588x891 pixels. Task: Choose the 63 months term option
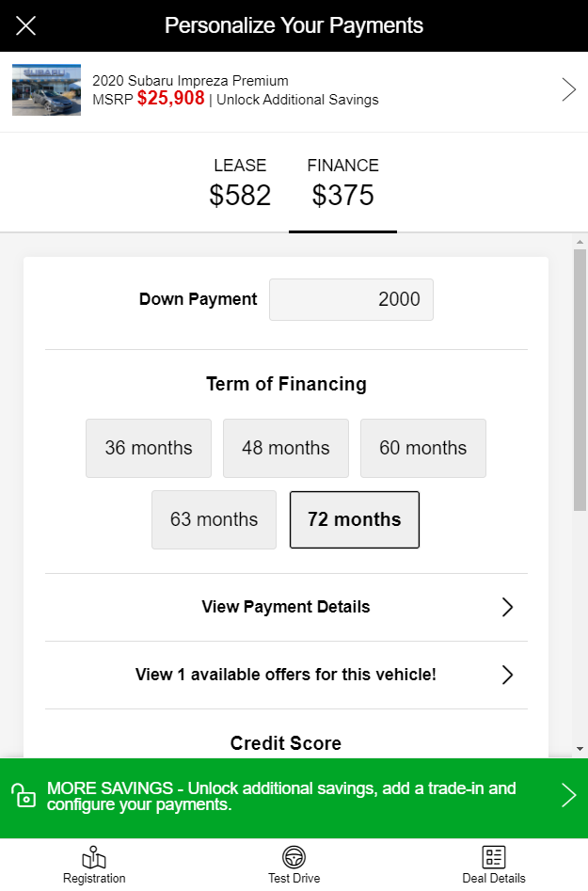[x=215, y=520]
